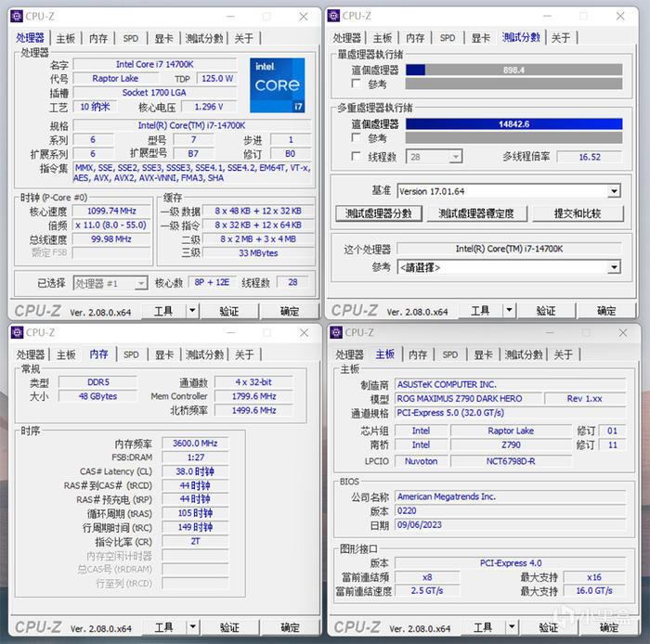The width and height of the screenshot is (650, 644).
Task: Expand 工具 arrow in processor window
Action: tap(192, 310)
